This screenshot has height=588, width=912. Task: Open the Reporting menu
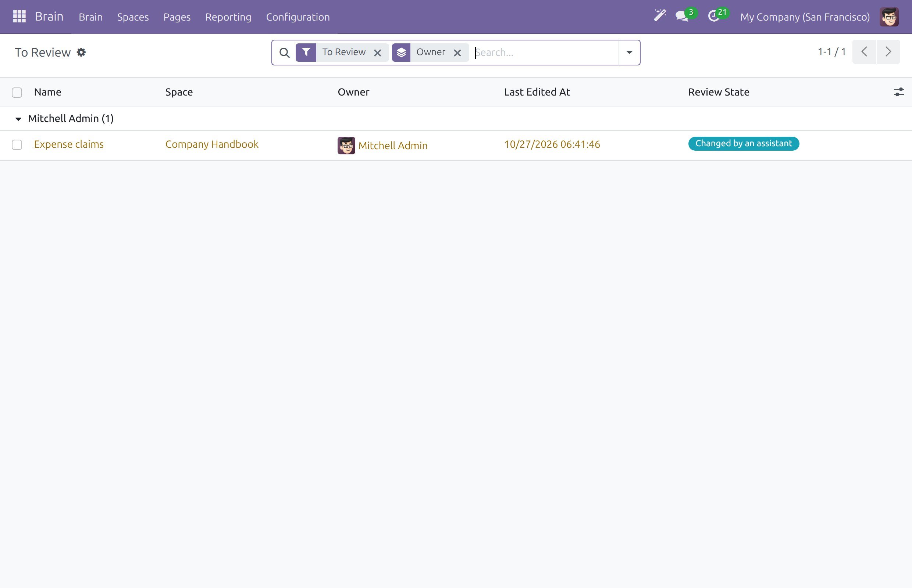point(228,17)
